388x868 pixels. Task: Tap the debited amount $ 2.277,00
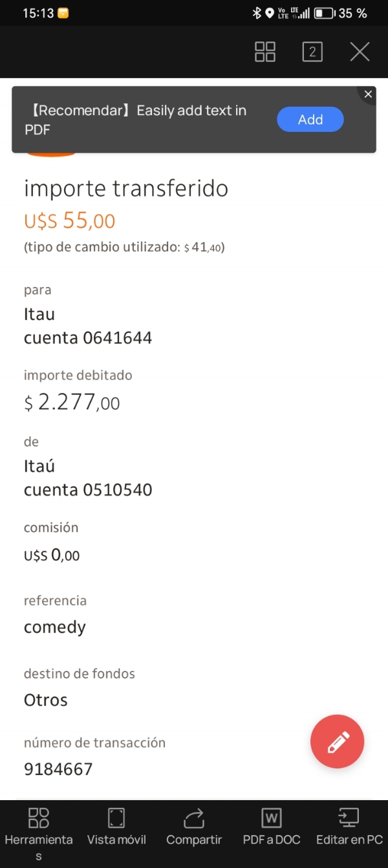pos(72,403)
